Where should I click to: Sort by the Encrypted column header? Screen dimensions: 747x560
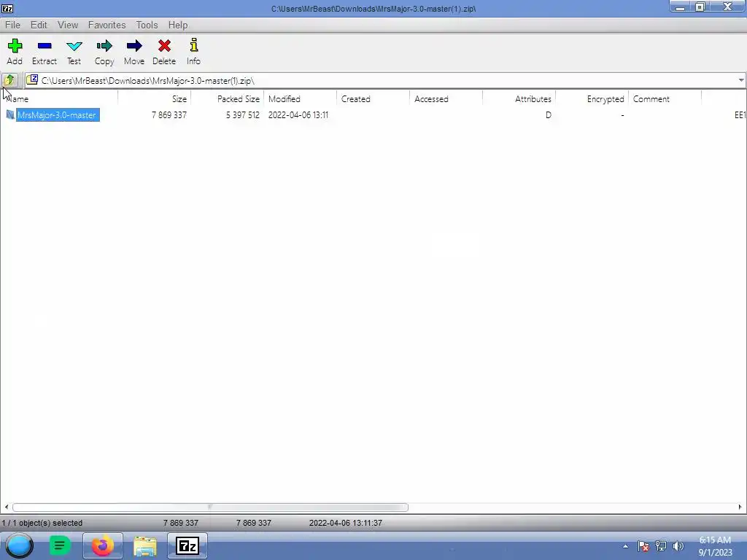pos(592,98)
